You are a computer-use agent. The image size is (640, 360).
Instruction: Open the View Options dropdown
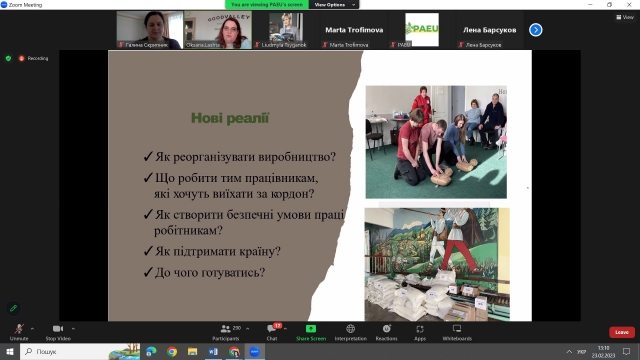334,4
